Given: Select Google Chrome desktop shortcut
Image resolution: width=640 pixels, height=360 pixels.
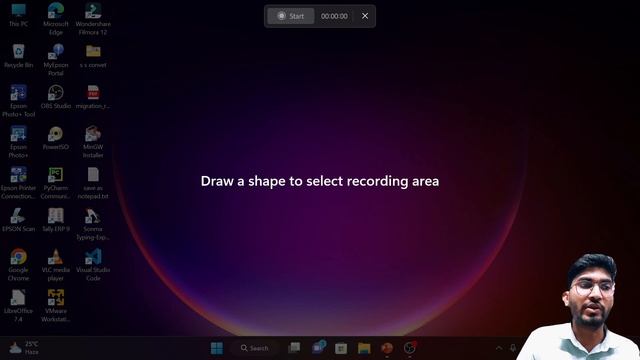Looking at the screenshot, I should tap(18, 265).
